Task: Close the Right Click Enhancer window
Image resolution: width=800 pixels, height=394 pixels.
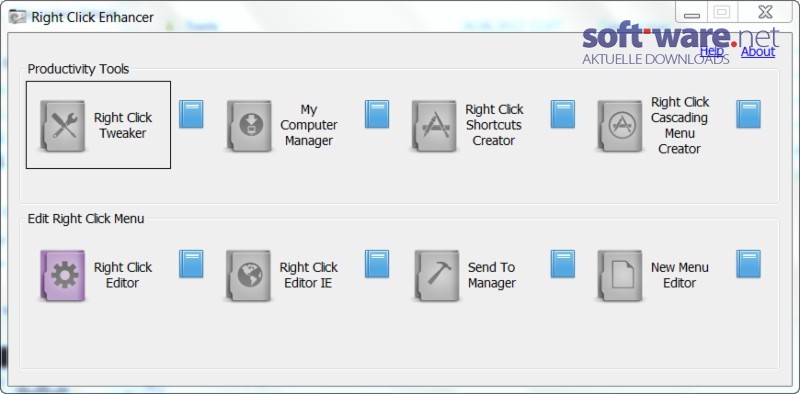Action: pos(765,12)
